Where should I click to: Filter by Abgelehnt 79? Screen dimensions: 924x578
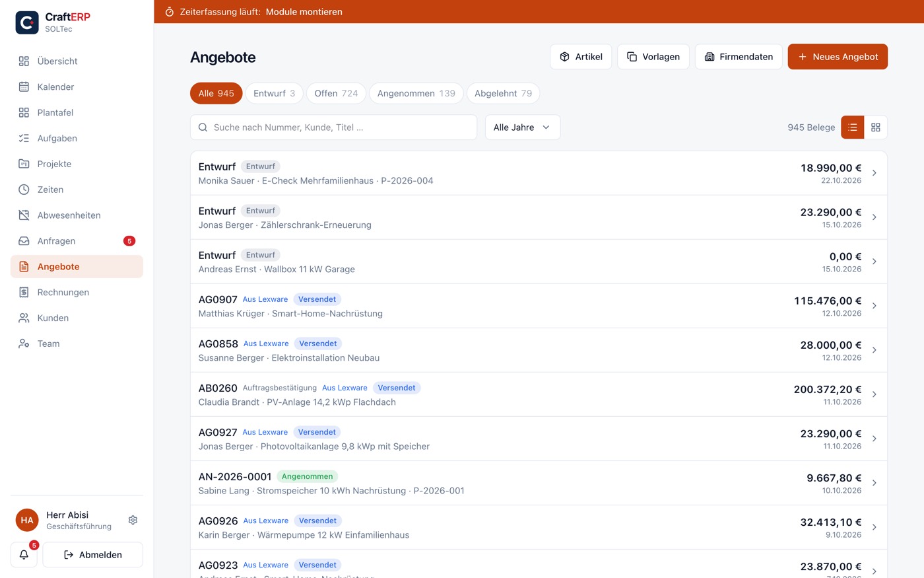tap(503, 93)
